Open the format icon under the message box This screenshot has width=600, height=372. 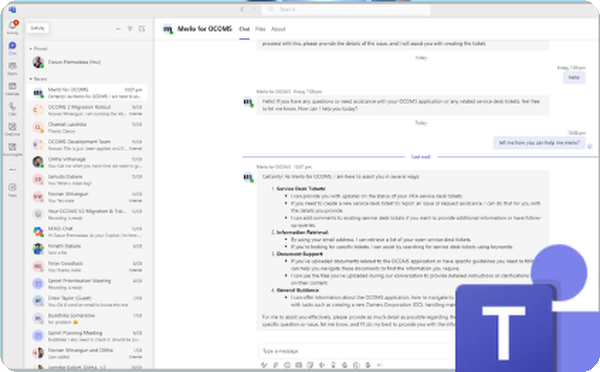(264, 365)
